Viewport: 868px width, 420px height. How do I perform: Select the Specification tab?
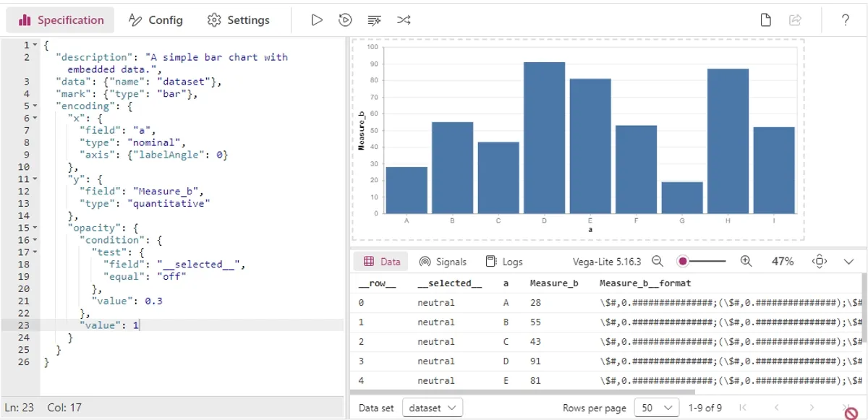[x=60, y=20]
